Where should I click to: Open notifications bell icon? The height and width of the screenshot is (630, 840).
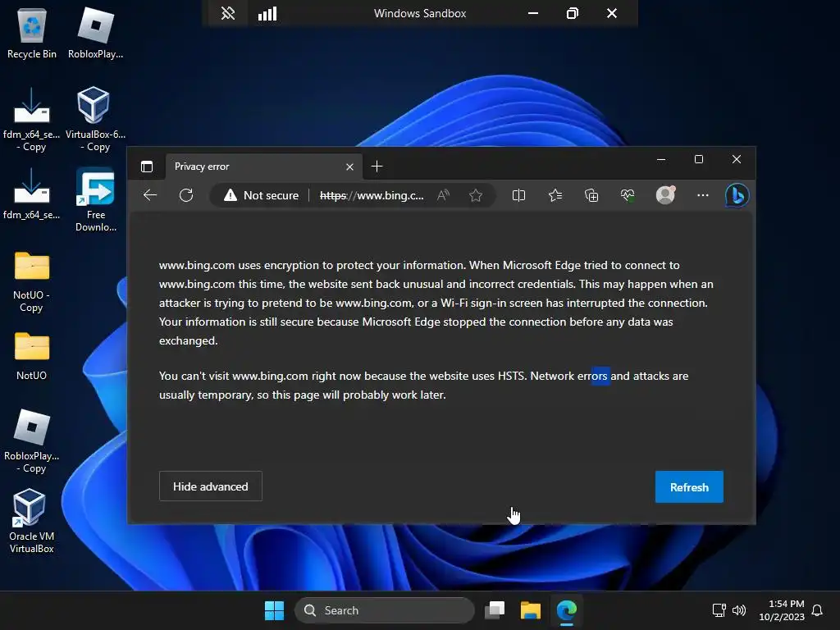click(817, 610)
